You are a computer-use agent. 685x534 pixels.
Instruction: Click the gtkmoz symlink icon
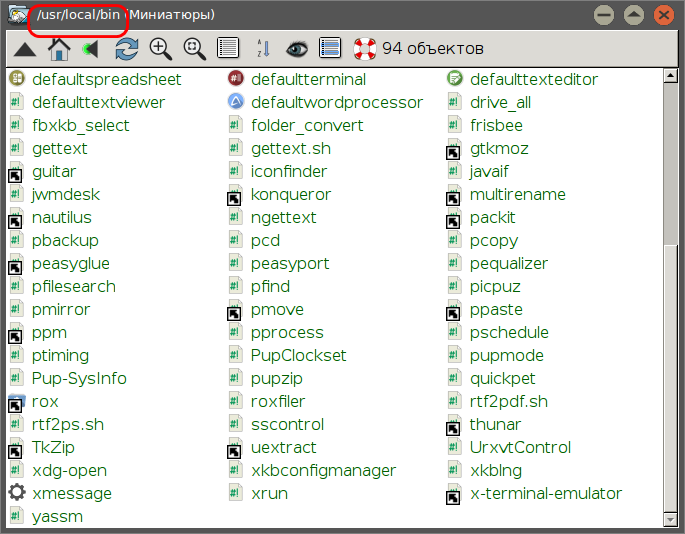point(453,149)
